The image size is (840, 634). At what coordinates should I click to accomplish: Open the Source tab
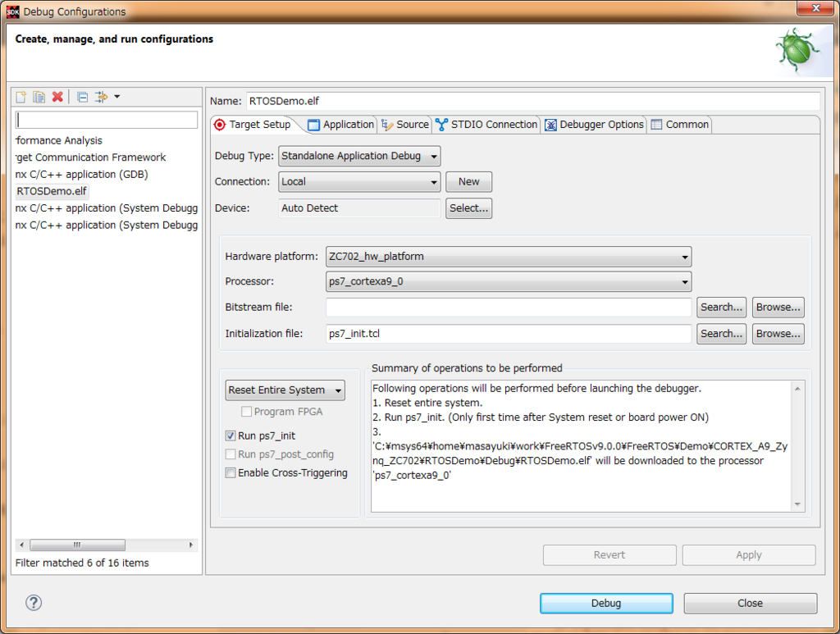click(x=405, y=124)
